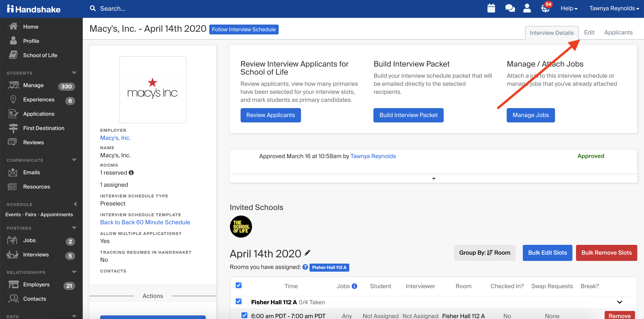
Task: Click the Emails envelope icon
Action: [x=13, y=172]
